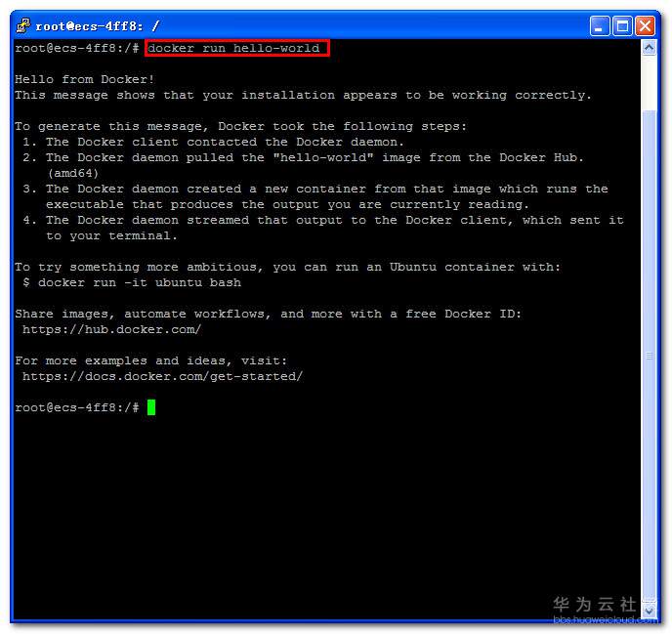Screen dimensions: 672x634
Task: Click the line 'This message shows that your installation'
Action: [x=303, y=95]
